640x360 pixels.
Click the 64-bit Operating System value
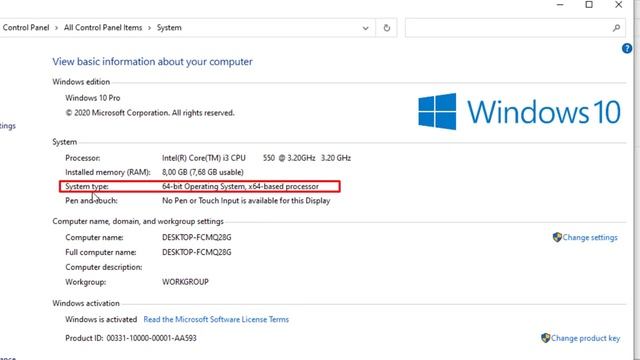tap(240, 187)
